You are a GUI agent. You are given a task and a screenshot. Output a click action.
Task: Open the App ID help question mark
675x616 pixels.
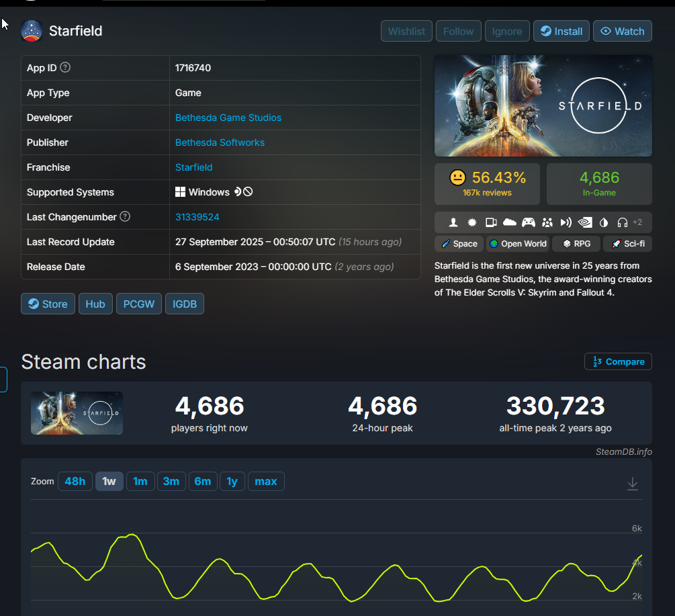65,68
